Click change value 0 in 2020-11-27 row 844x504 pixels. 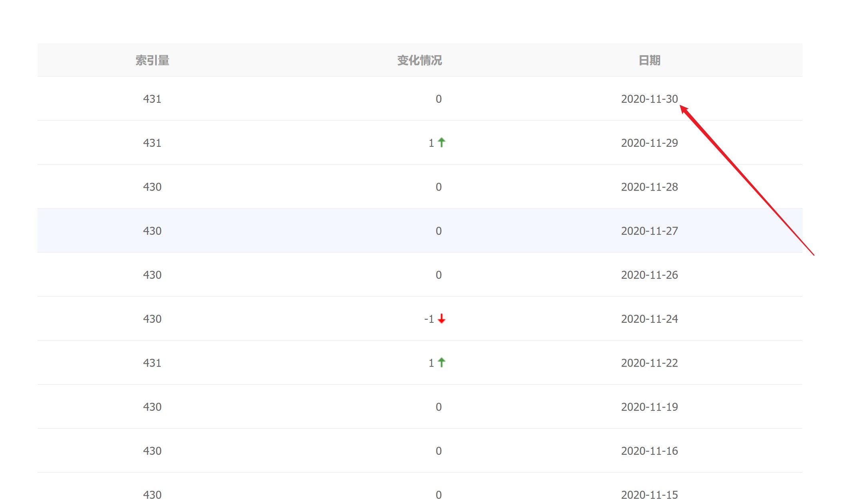point(438,231)
